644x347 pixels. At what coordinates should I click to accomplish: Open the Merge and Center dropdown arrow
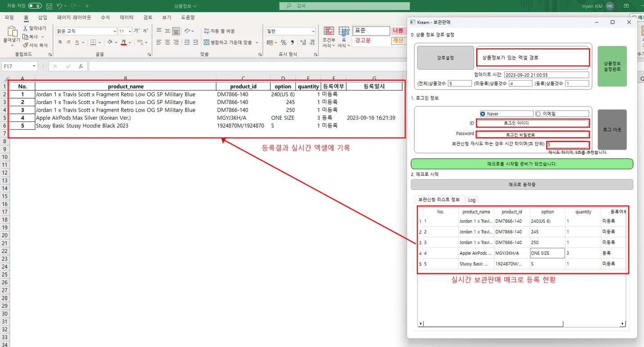pos(257,42)
